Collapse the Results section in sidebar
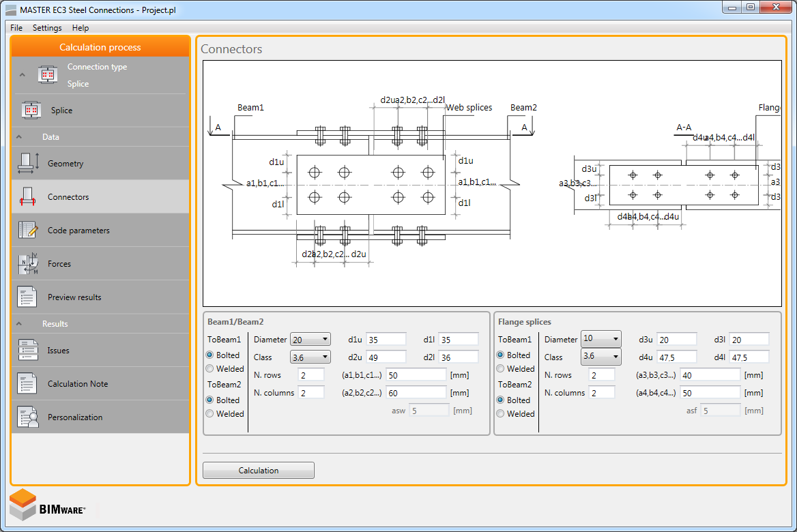 [18, 324]
